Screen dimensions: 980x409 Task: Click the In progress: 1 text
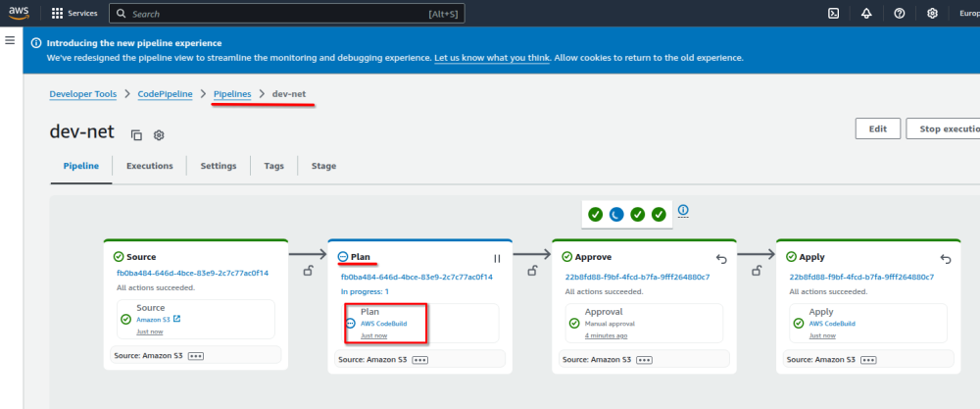pos(365,291)
